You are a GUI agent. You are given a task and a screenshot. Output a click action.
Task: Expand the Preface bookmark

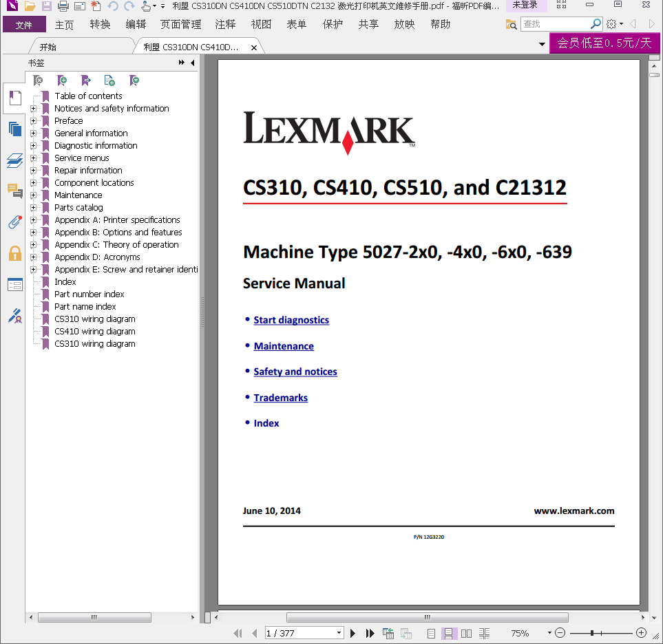click(34, 121)
